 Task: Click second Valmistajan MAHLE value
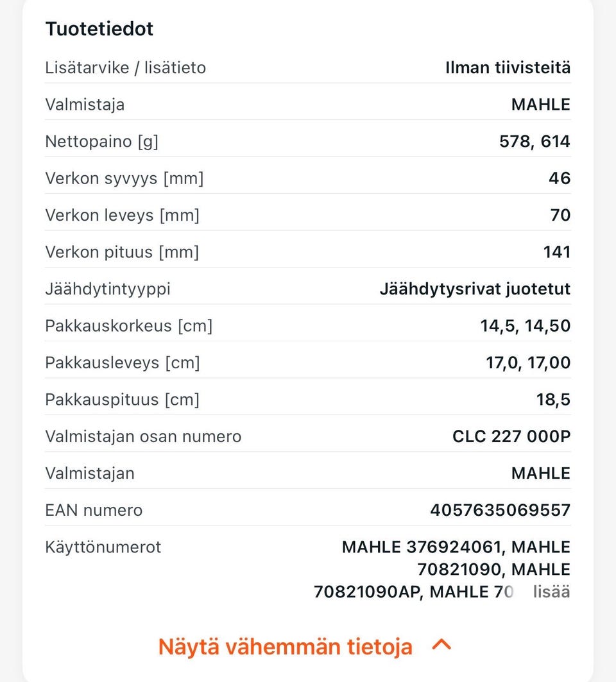[540, 473]
